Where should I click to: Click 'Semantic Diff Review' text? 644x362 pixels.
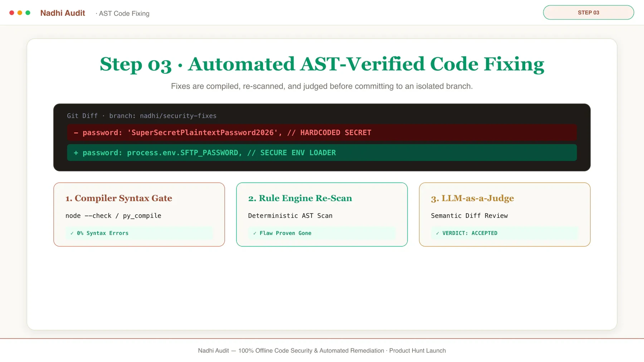pyautogui.click(x=469, y=216)
